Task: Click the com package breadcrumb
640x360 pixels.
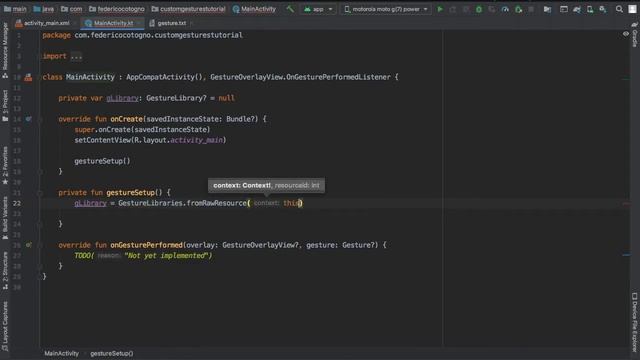Action: click(x=71, y=9)
